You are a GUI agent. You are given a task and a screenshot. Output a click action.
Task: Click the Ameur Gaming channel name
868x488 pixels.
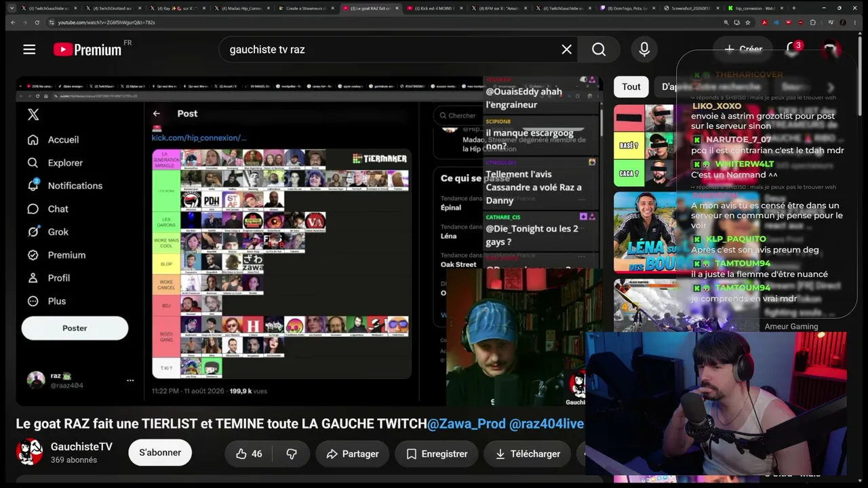tap(791, 327)
